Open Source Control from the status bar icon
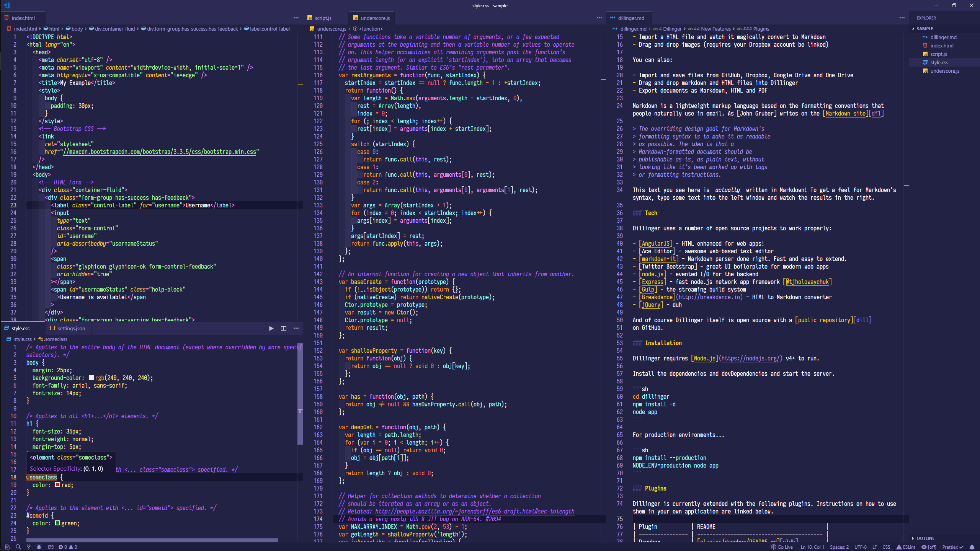980x551 pixels. [x=28, y=547]
